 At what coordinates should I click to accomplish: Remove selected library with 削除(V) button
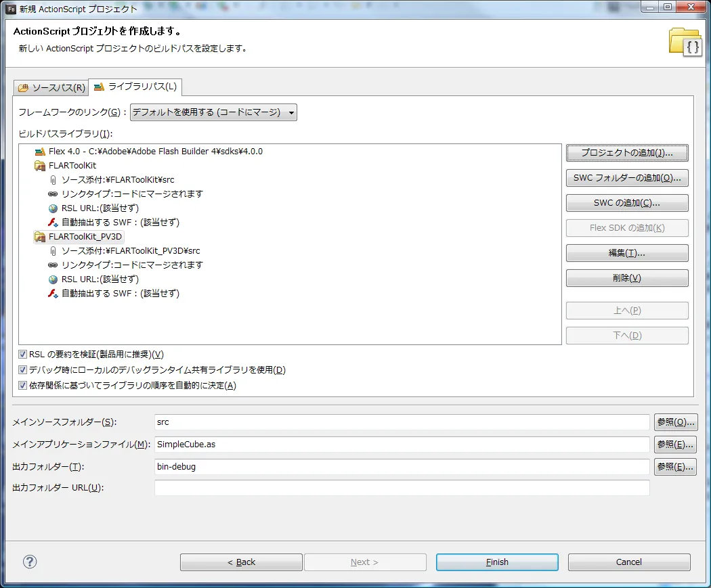coord(627,278)
